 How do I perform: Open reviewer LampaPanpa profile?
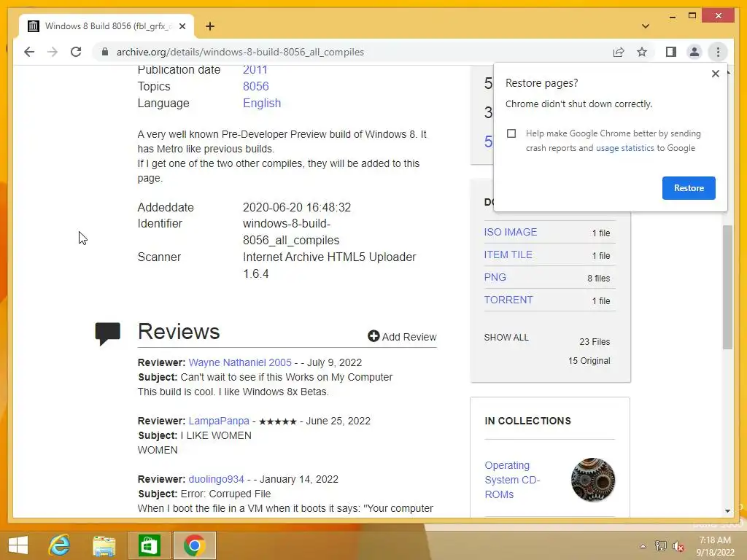(219, 421)
